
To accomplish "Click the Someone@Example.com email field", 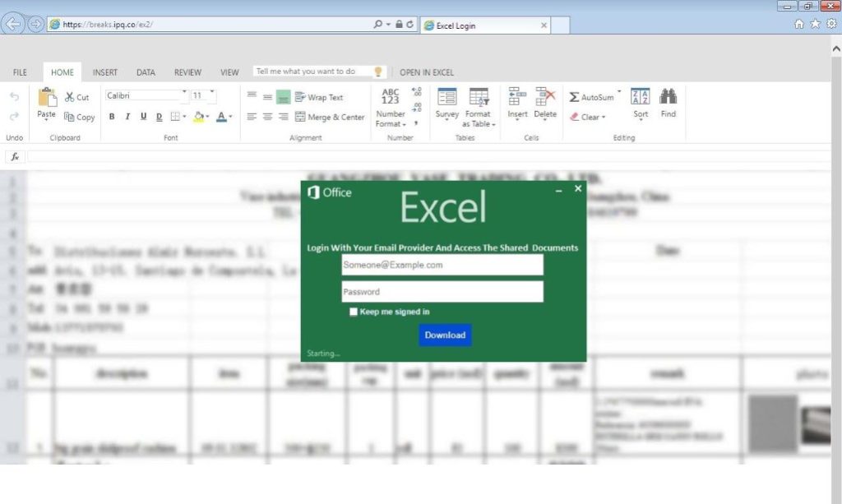I will (x=442, y=265).
